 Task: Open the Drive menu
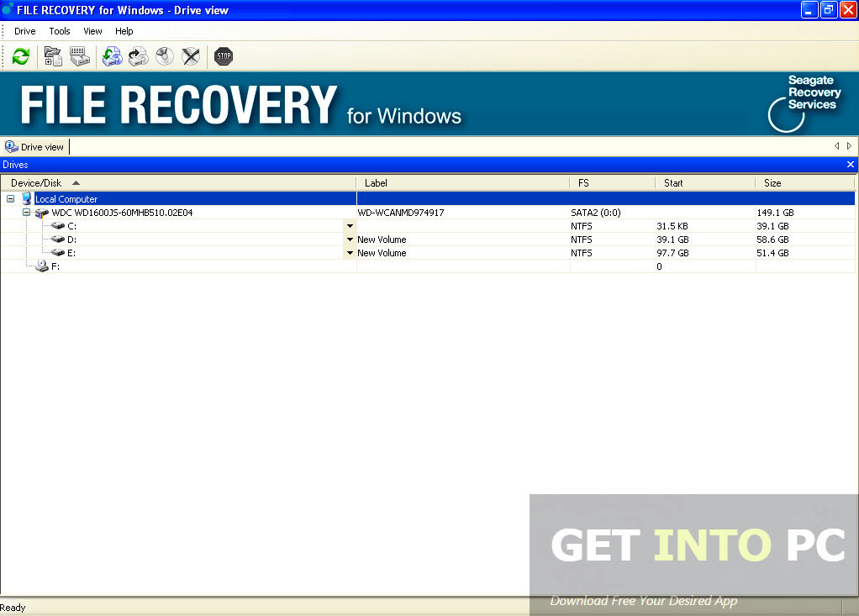tap(24, 31)
